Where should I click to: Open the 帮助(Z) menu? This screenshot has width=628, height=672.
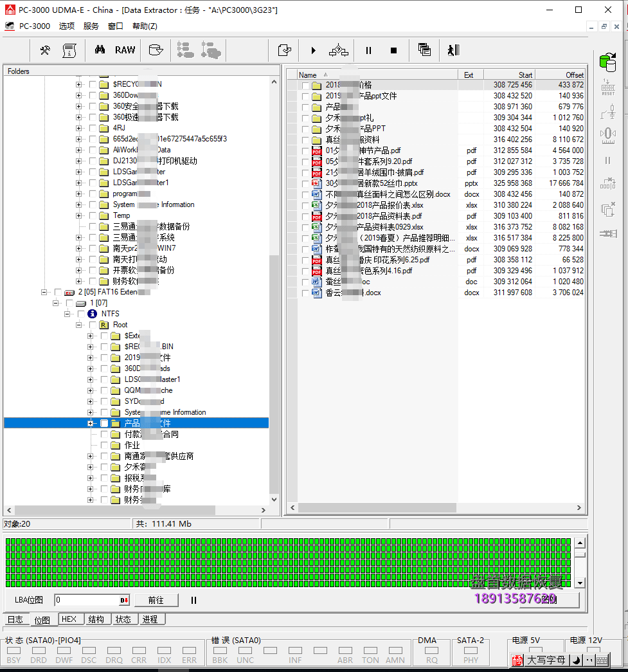pyautogui.click(x=145, y=26)
